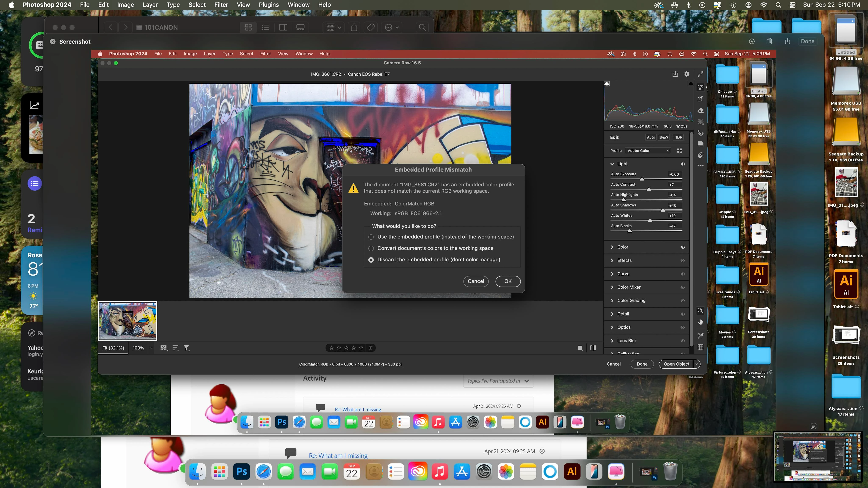Select the Red Eye removal tool

701,133
